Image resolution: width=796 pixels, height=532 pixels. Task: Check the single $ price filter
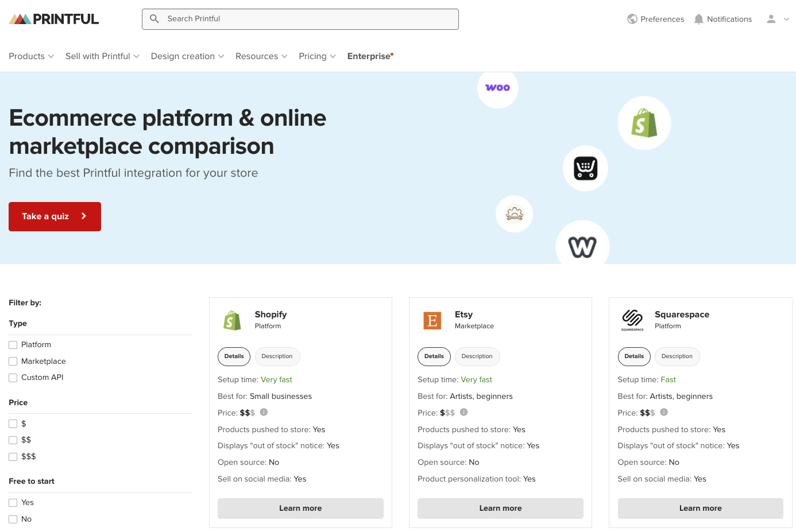(x=13, y=424)
